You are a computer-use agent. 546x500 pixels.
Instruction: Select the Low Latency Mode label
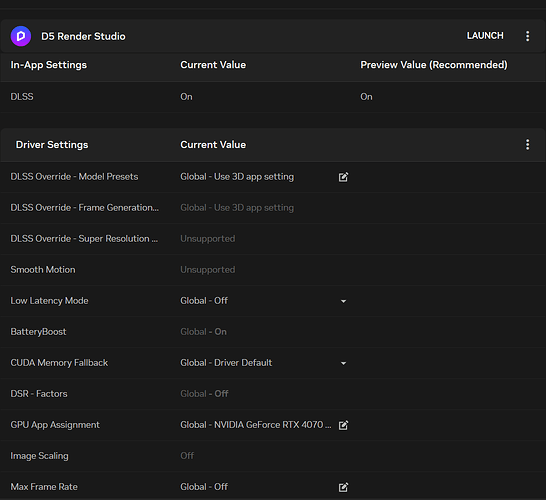point(49,300)
